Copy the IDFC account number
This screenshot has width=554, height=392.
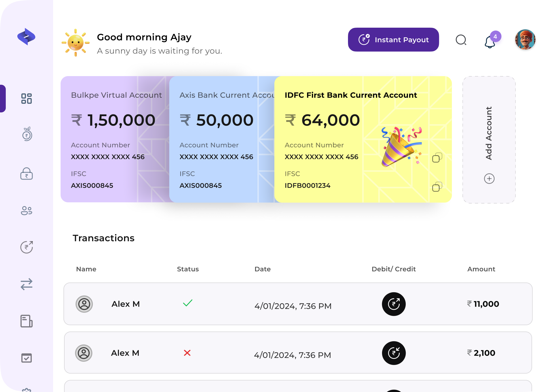[437, 158]
